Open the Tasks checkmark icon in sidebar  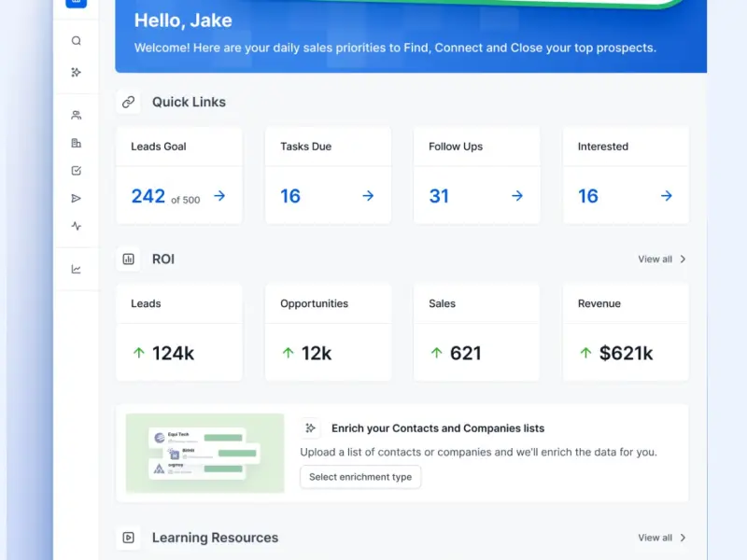tap(77, 171)
